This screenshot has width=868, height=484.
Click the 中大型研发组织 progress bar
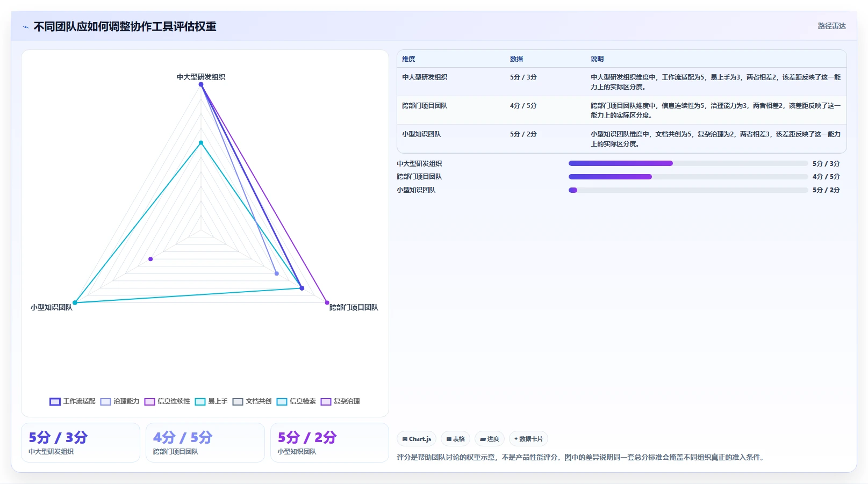point(688,163)
